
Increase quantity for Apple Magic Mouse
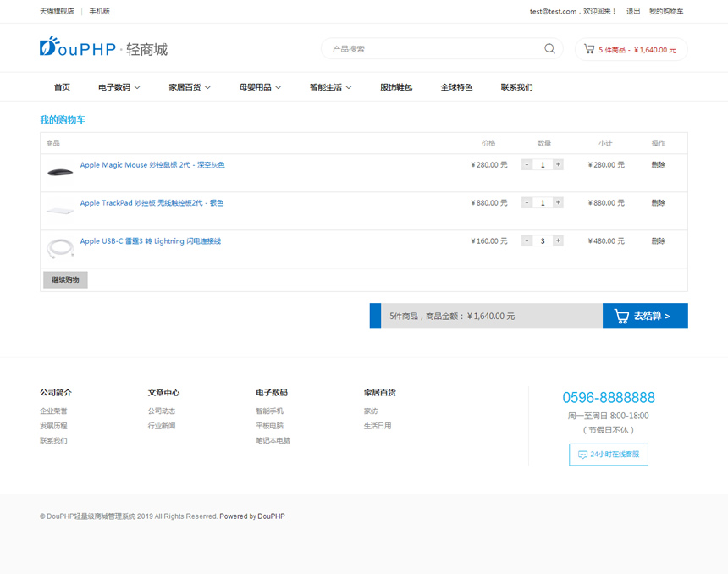[x=558, y=164]
